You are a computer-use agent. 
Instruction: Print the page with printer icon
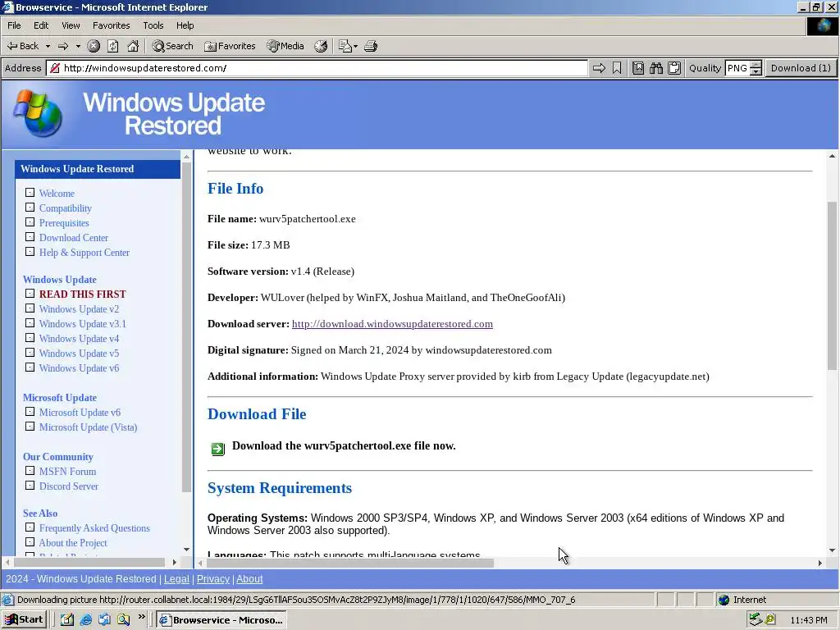pyautogui.click(x=371, y=46)
